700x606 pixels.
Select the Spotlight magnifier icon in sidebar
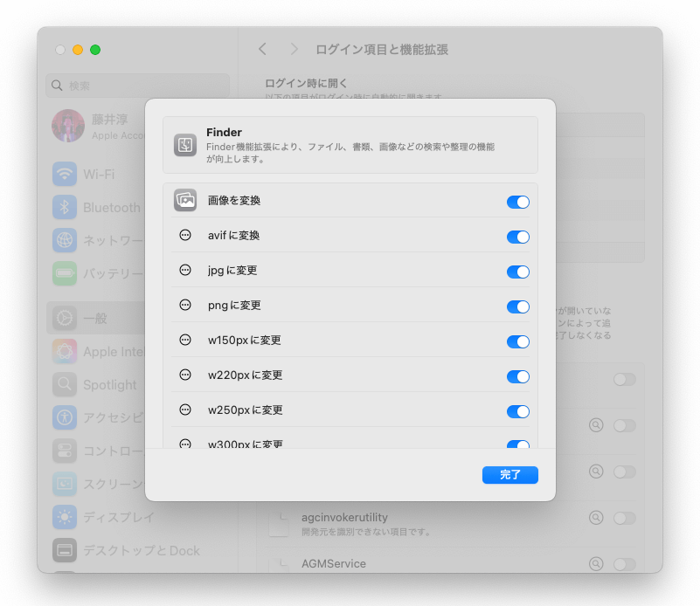pos(66,384)
